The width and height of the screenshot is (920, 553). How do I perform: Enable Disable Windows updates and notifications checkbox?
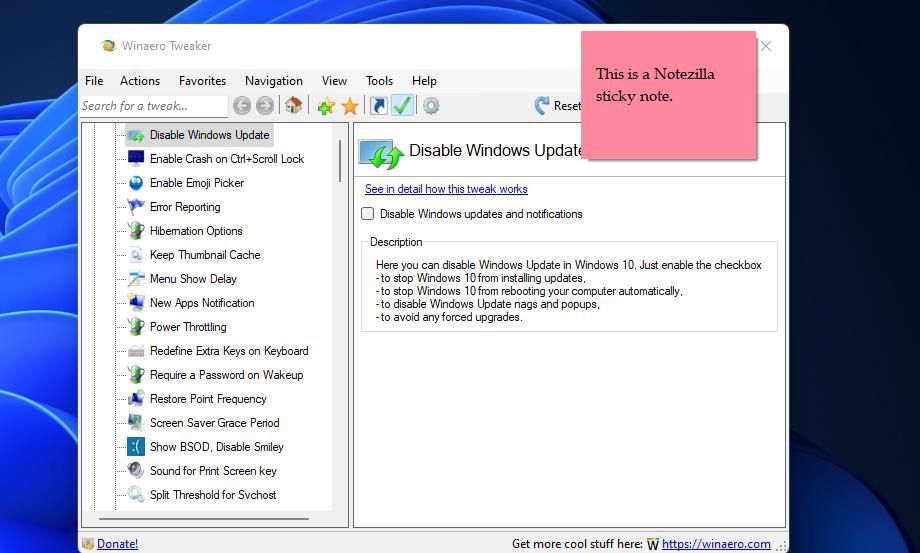click(x=368, y=213)
